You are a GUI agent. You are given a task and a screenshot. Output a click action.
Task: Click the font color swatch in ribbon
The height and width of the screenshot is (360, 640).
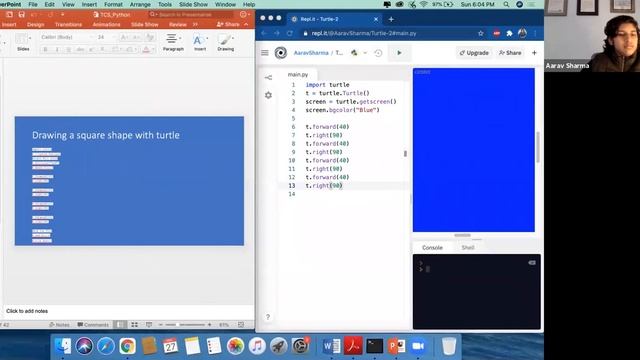click(146, 50)
